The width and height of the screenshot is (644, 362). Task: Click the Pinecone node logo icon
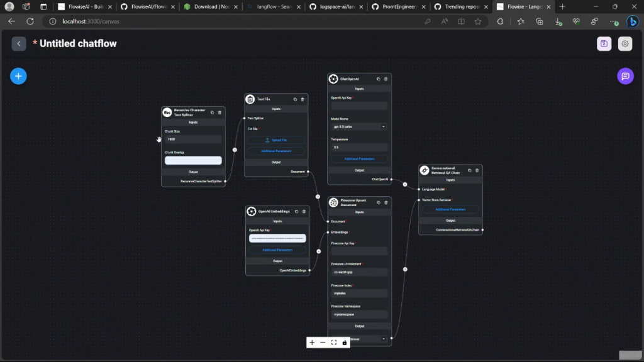[x=333, y=202]
